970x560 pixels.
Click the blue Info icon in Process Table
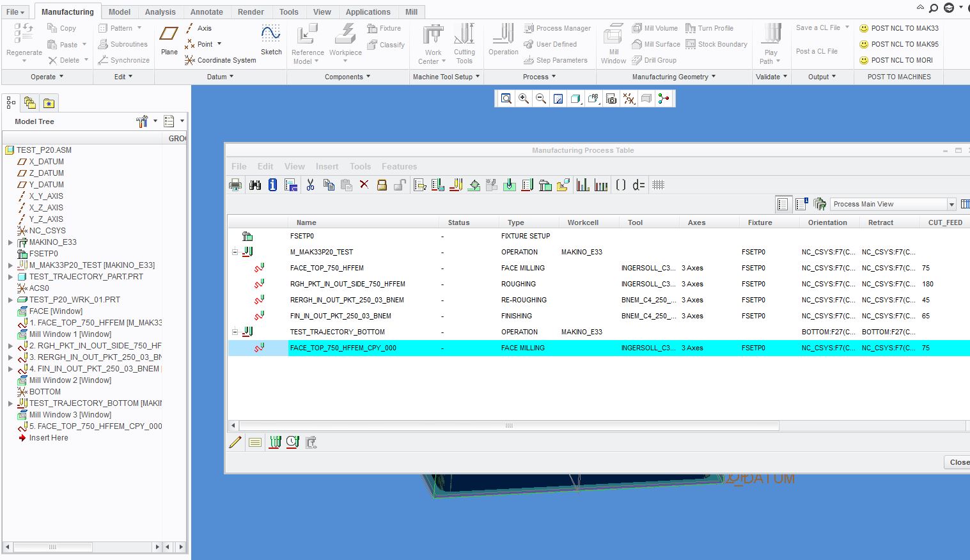pos(272,185)
